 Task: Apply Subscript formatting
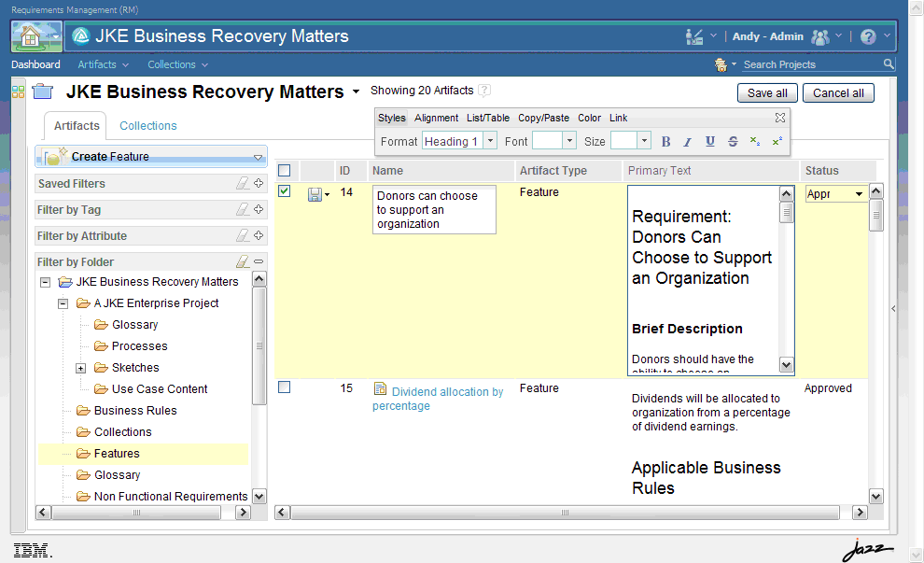tap(754, 142)
